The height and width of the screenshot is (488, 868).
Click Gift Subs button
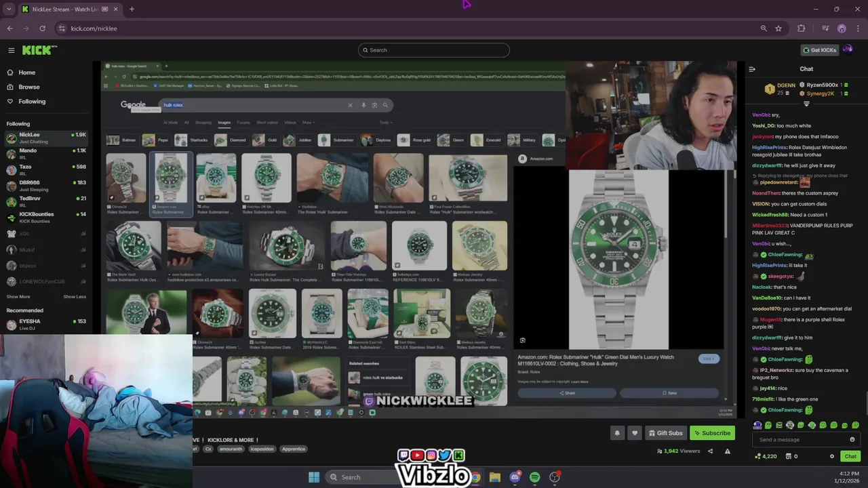665,433
